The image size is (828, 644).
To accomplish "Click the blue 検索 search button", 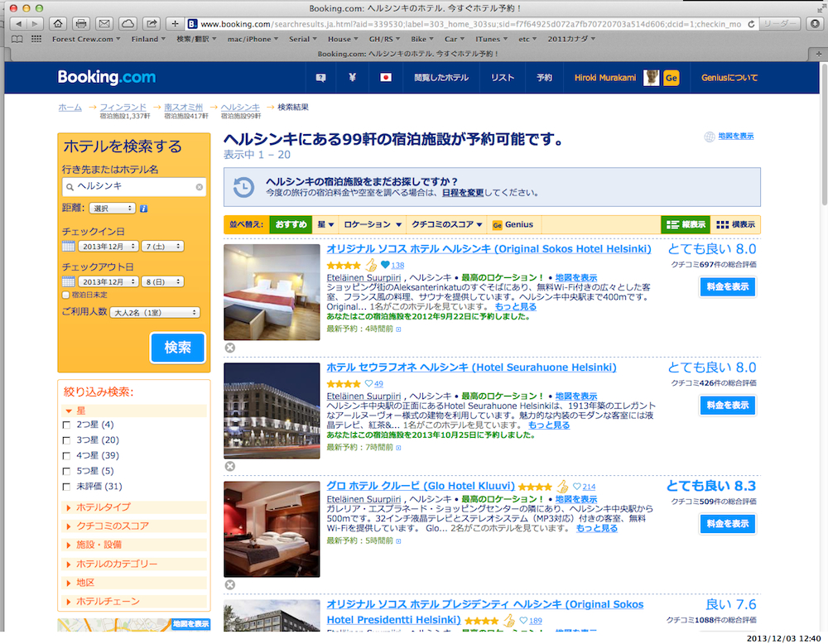I will pyautogui.click(x=177, y=348).
